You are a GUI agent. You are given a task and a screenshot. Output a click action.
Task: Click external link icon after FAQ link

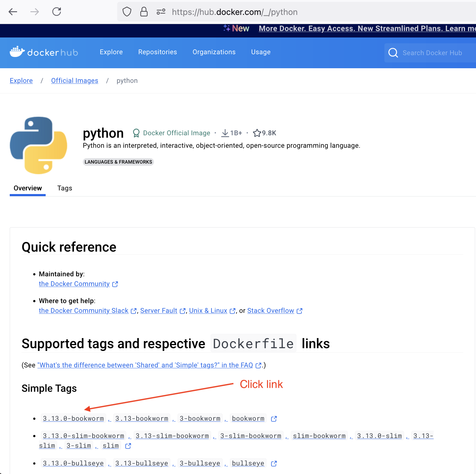(258, 366)
